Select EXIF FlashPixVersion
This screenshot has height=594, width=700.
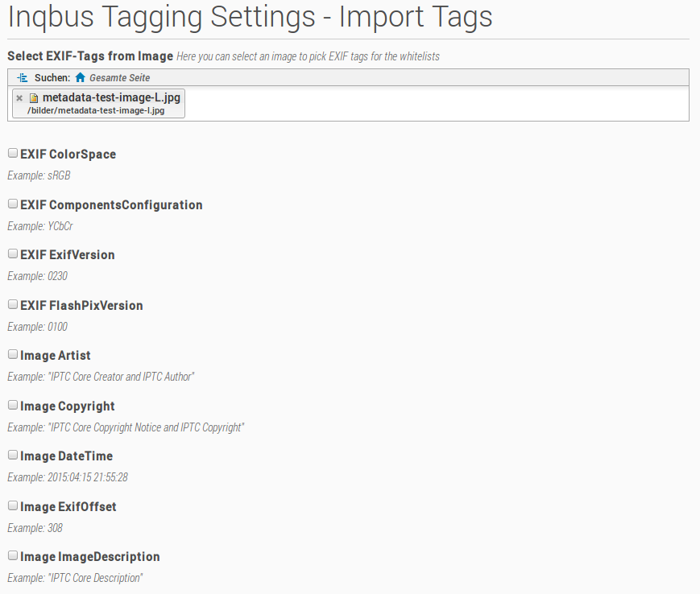click(x=12, y=303)
